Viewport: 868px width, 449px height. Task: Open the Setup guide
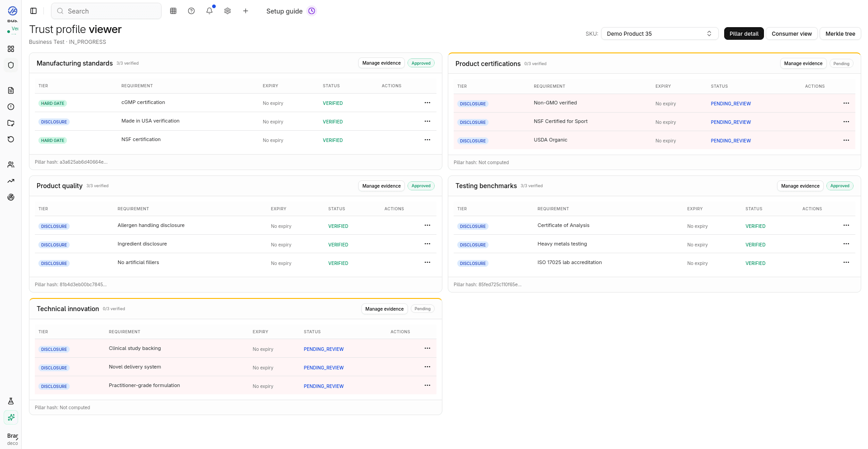[x=284, y=11]
